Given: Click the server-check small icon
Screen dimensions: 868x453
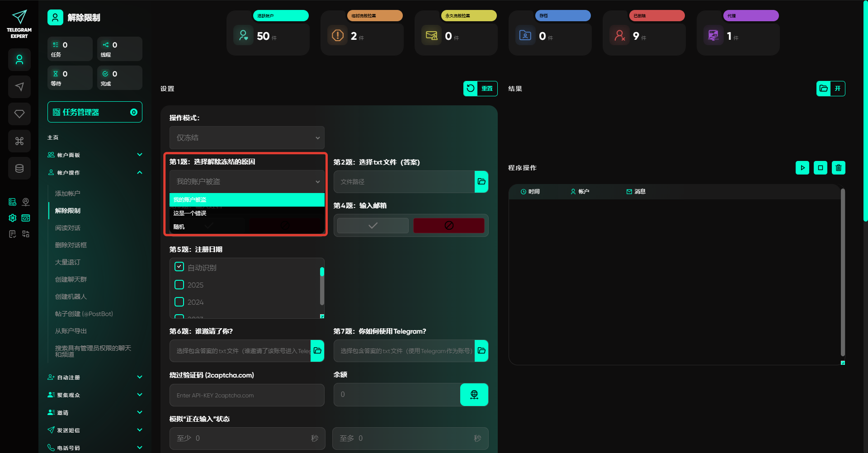Looking at the screenshot, I should click(x=13, y=202).
